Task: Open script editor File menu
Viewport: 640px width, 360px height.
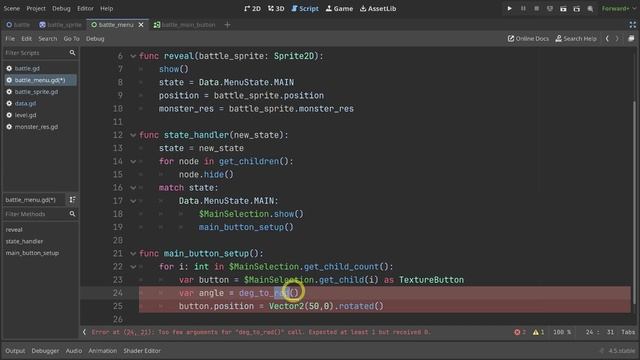Action: 10,39
